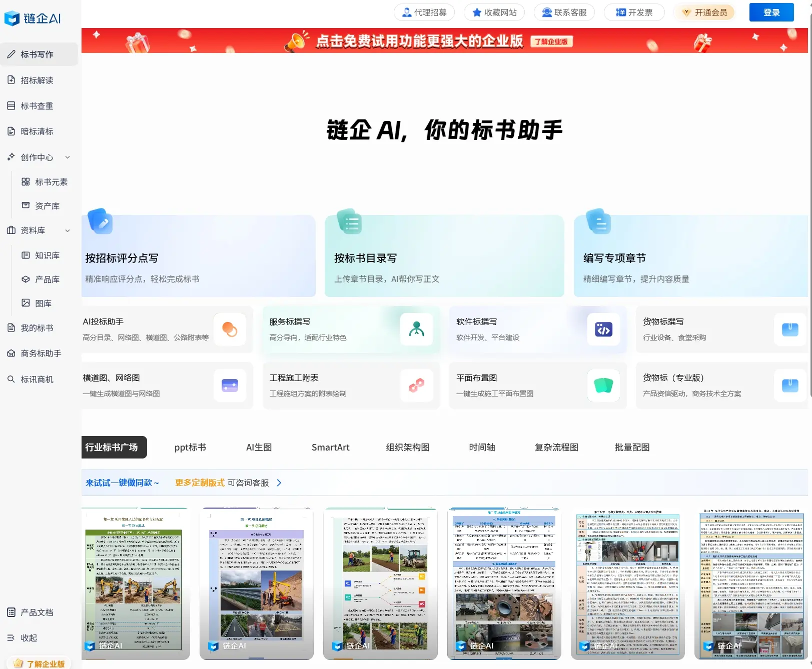Click the 链企AI logo
Viewport: 812px width, 669px height.
pos(33,18)
